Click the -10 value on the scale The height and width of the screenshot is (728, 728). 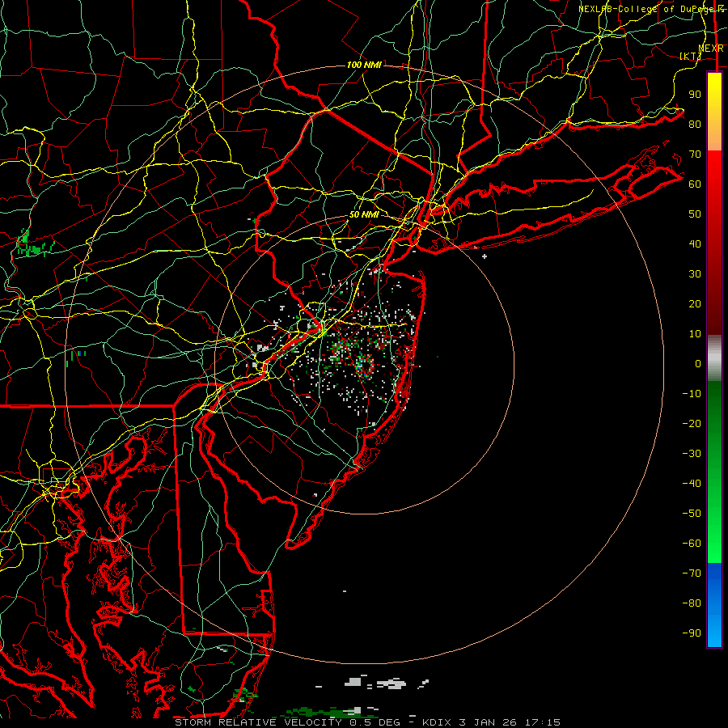click(692, 394)
